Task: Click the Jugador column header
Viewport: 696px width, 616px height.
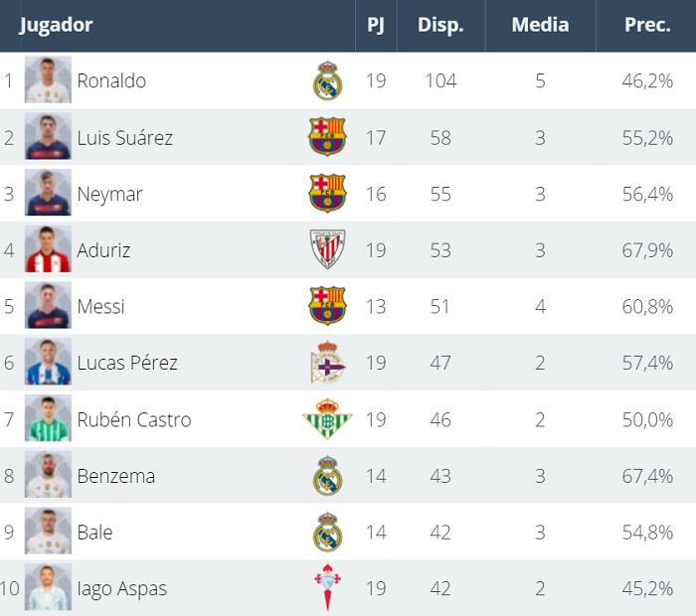Action: click(56, 26)
